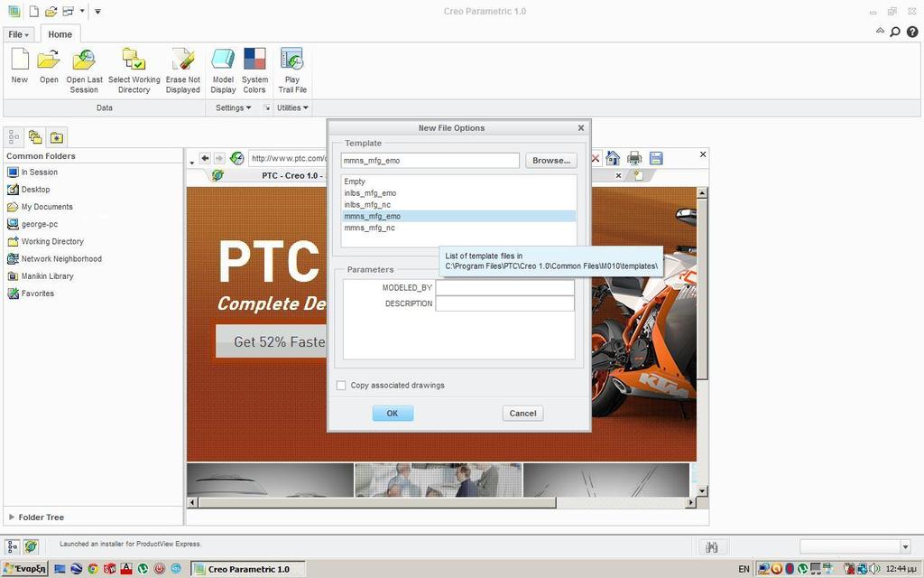This screenshot has height=578, width=924.
Task: Customize quick access toolbar dropdown arrow
Action: [97, 11]
